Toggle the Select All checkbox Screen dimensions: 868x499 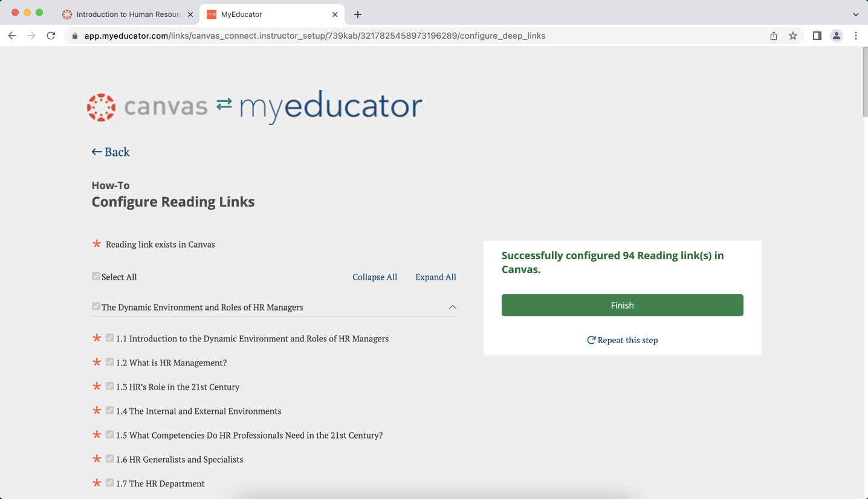(x=96, y=276)
